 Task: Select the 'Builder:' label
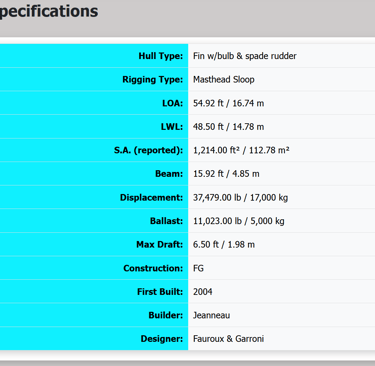pos(166,315)
